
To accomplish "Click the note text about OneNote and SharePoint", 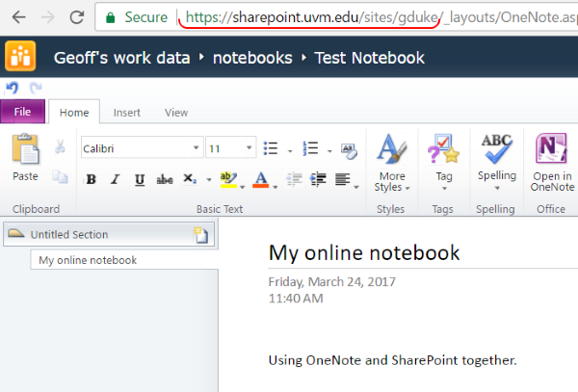I will click(x=393, y=360).
